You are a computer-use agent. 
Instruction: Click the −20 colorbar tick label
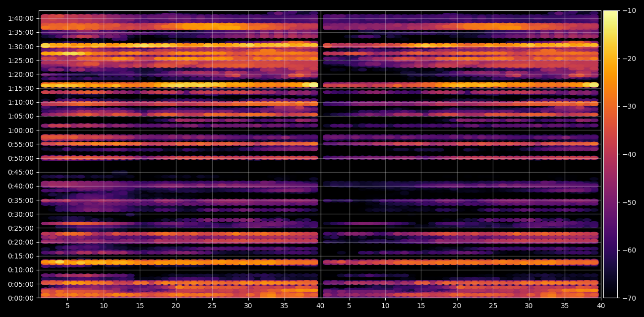629,59
